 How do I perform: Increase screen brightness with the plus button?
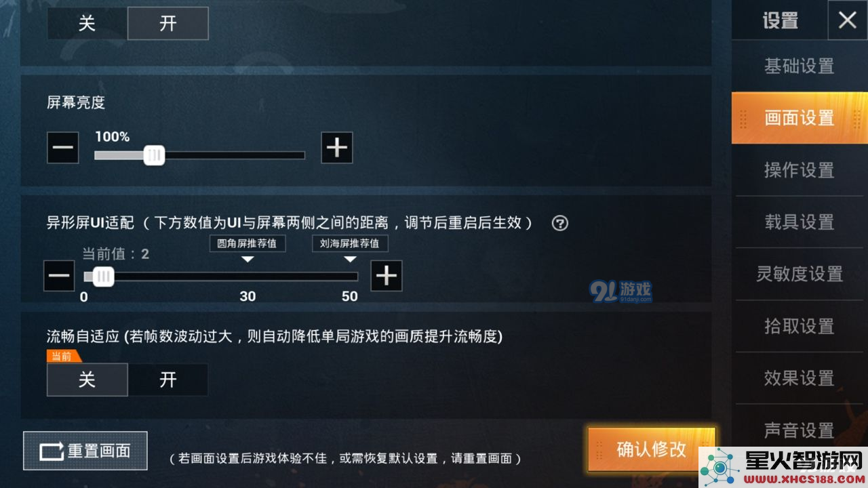[x=337, y=148]
